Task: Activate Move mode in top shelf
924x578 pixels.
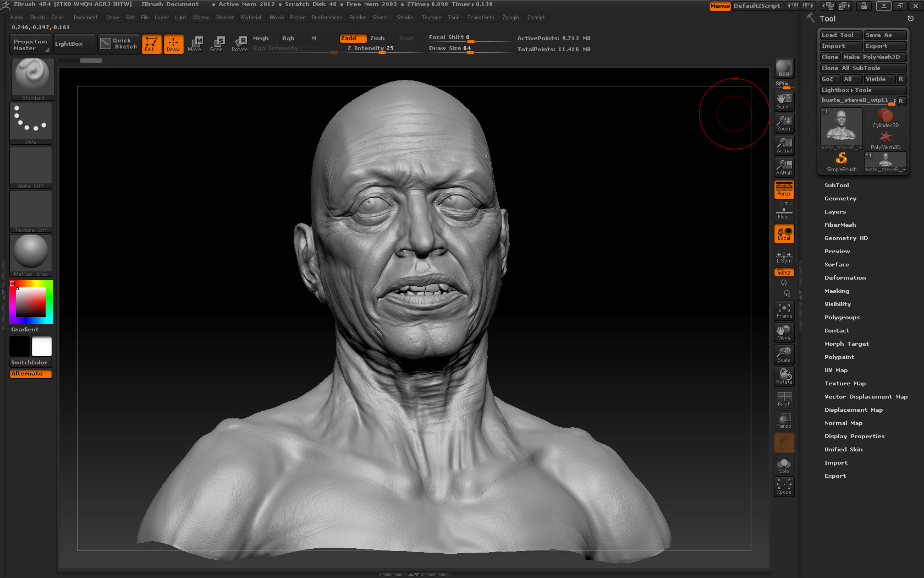Action: click(195, 43)
